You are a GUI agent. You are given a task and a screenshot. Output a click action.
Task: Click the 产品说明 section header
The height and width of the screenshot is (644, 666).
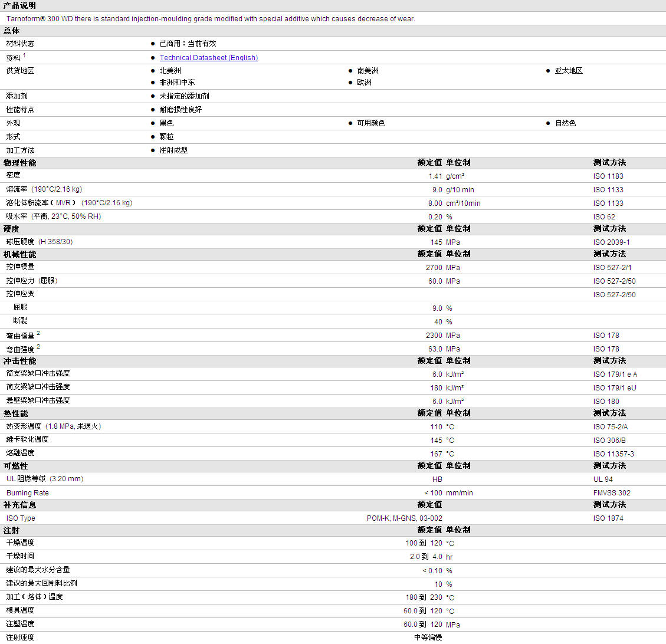(19, 5)
